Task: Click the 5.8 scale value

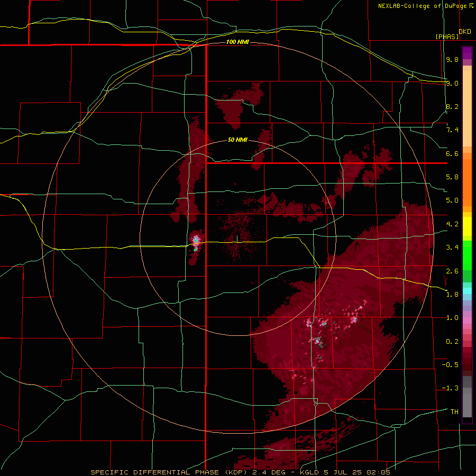Action: point(452,177)
